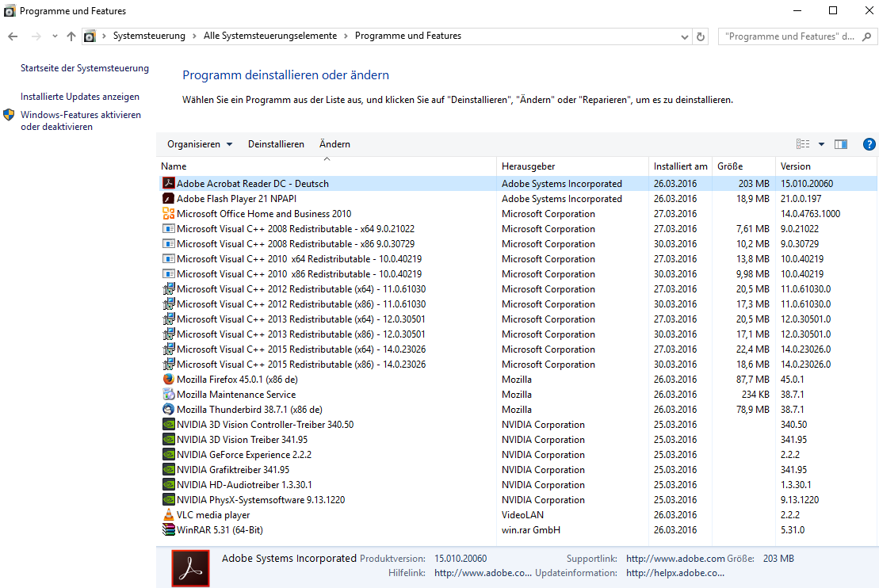This screenshot has height=588, width=879.
Task: Click the control panel icon in address bar
Action: pos(90,36)
